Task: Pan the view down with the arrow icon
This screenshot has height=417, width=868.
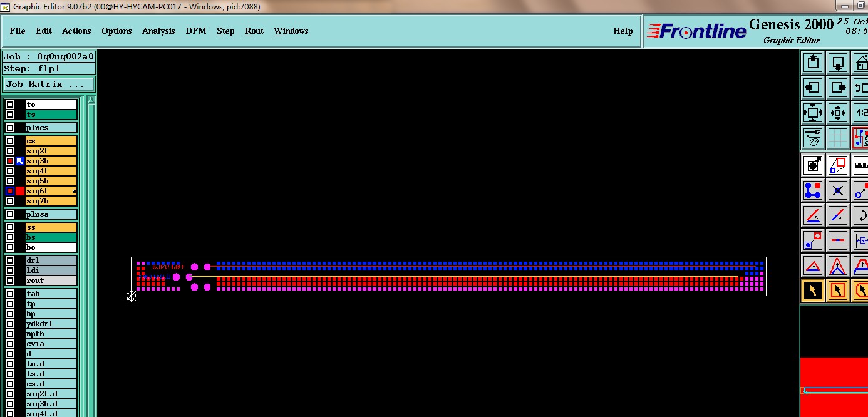Action: (x=838, y=62)
